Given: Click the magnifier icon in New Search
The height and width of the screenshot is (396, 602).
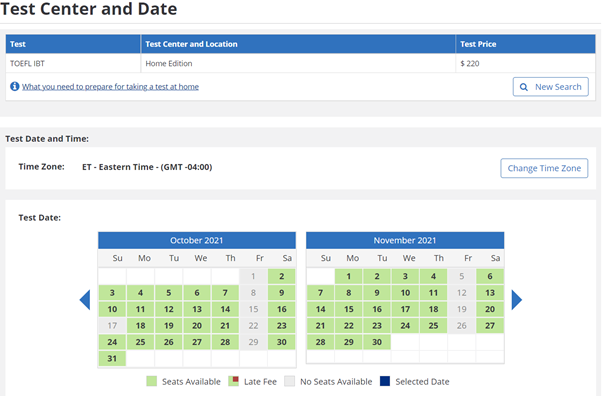Looking at the screenshot, I should (524, 87).
